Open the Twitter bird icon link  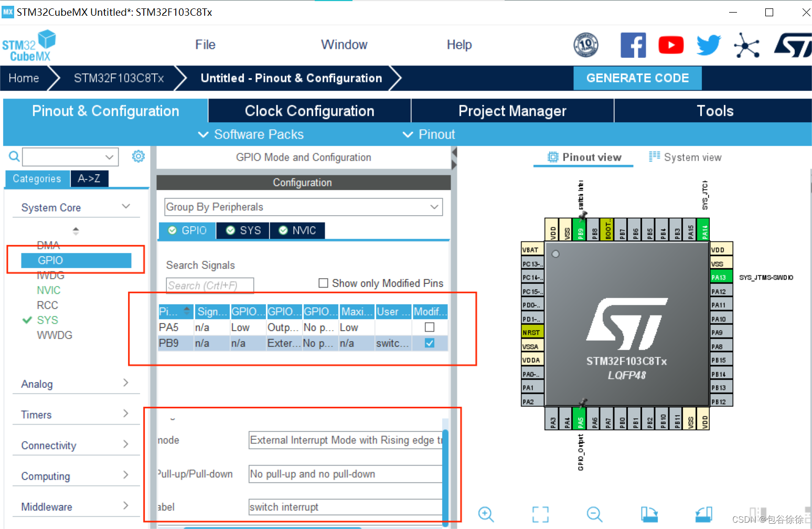pyautogui.click(x=709, y=45)
